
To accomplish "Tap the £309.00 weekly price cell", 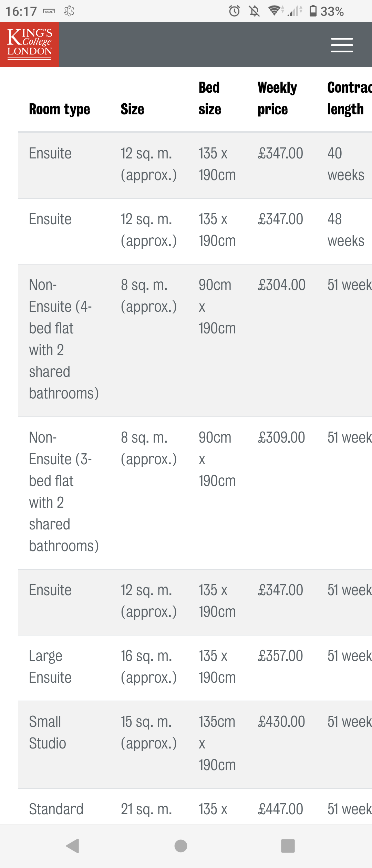I will tap(281, 438).
